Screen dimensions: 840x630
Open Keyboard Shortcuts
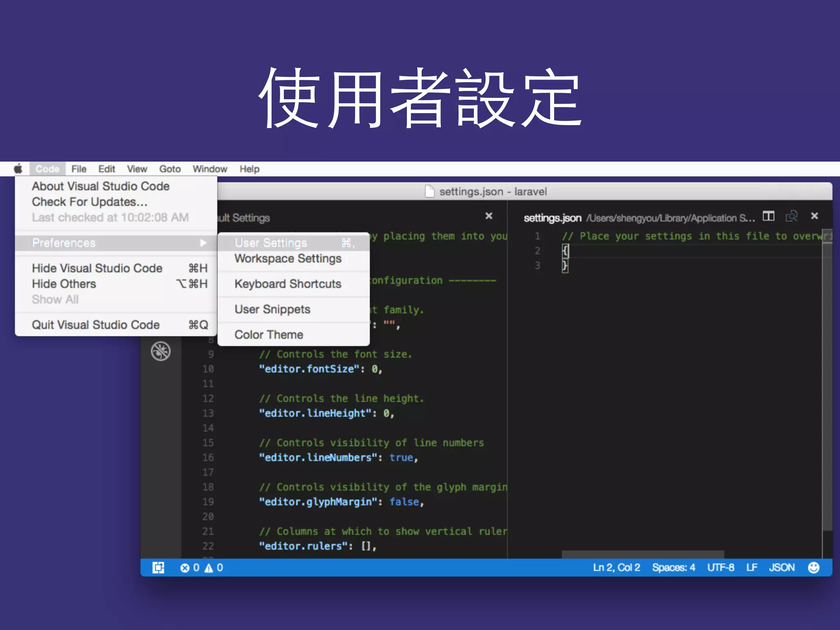294,284
